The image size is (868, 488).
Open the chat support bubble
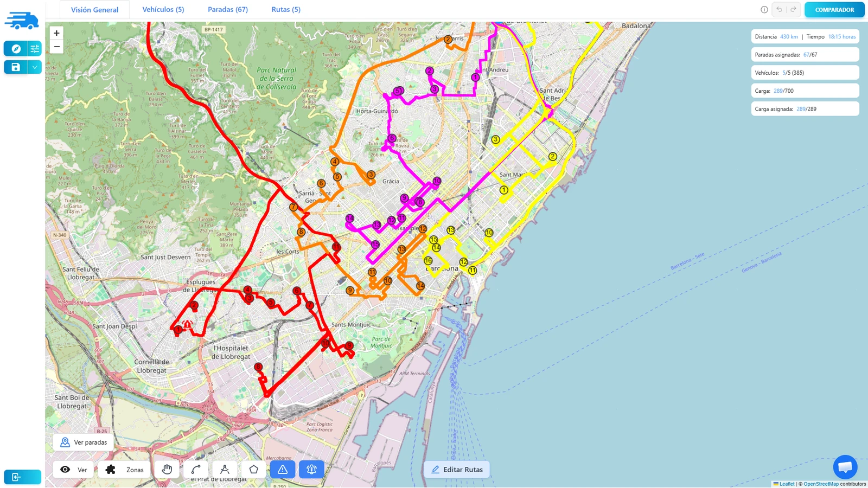tap(845, 467)
